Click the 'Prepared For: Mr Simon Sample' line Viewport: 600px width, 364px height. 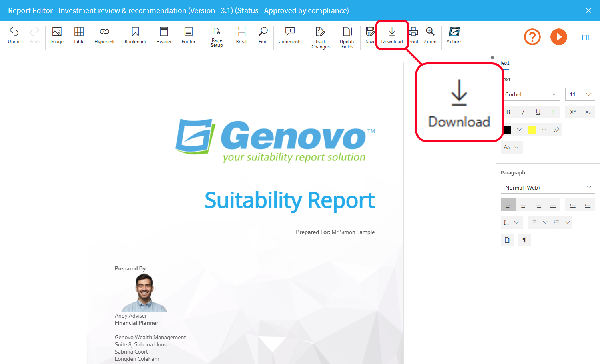point(335,232)
